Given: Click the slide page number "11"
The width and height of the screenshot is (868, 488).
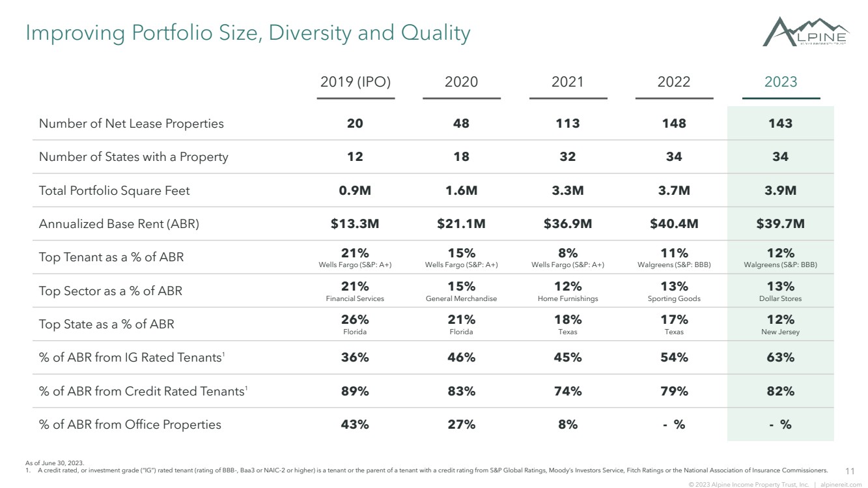Looking at the screenshot, I should pyautogui.click(x=849, y=470).
